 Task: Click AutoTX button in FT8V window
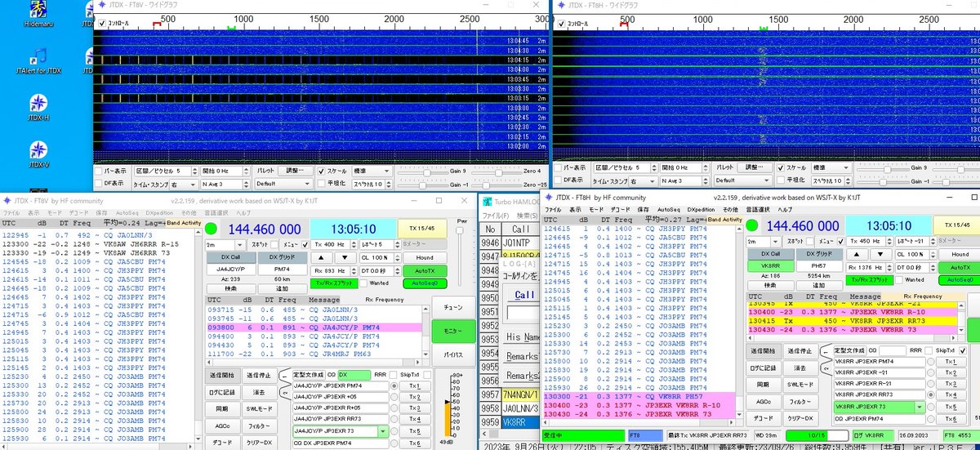[425, 270]
